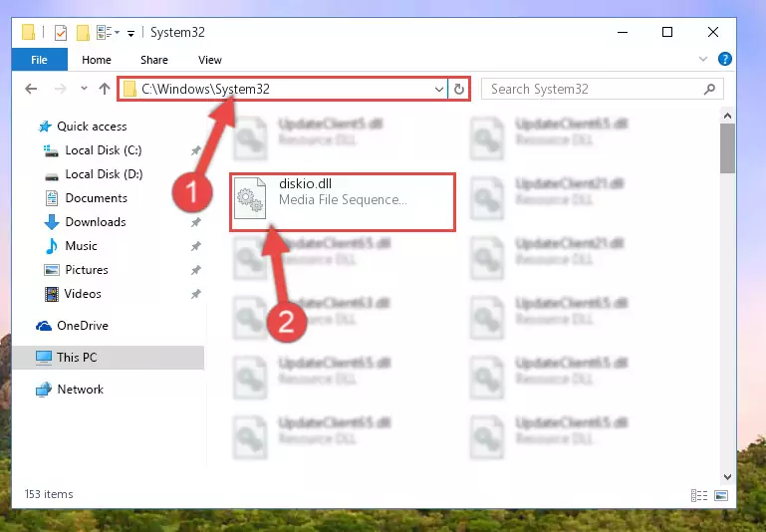Click the pin icon beside Music
Screen dimensions: 766x532
pyautogui.click(x=195, y=246)
